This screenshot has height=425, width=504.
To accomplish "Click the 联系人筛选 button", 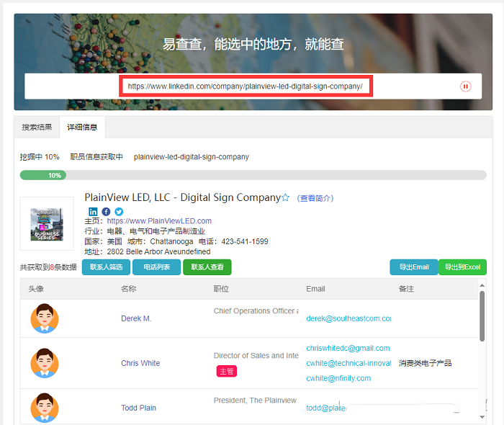I will pyautogui.click(x=106, y=267).
